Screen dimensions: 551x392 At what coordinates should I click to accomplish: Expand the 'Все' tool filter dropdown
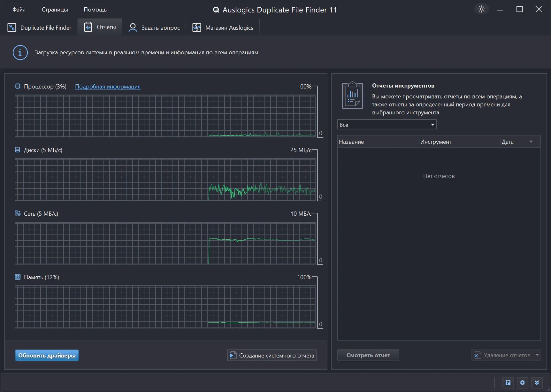(x=386, y=125)
